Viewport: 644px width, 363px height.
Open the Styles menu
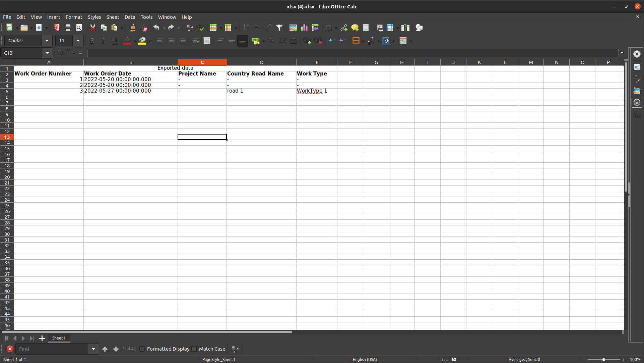94,17
